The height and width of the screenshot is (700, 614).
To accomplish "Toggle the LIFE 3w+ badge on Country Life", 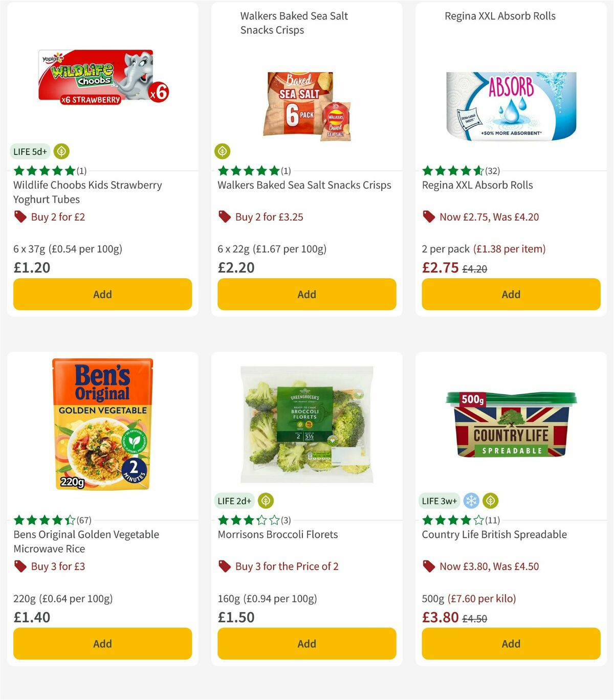I will tap(438, 501).
